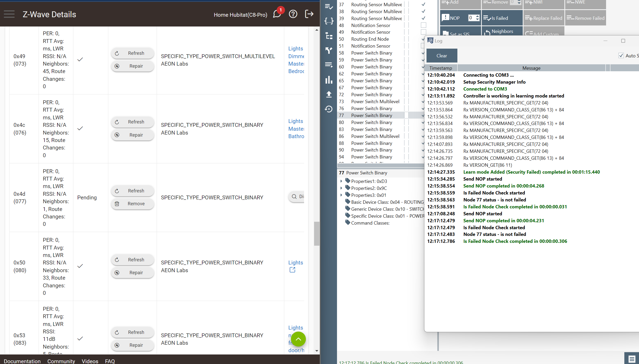
Task: Click the Clear button in Log window
Action: (442, 56)
